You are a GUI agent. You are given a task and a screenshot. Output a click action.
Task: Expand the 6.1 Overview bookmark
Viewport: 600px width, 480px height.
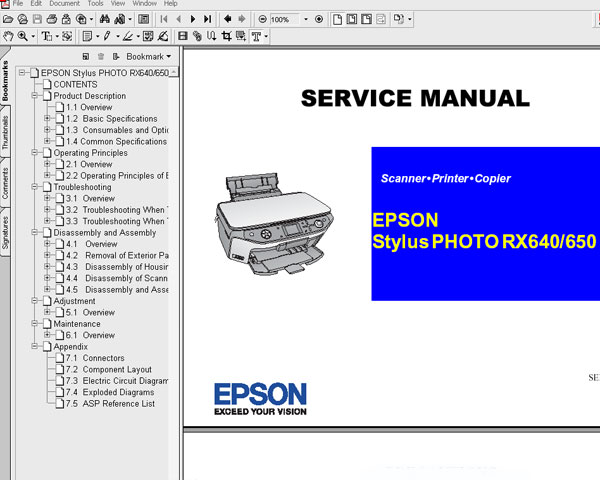click(x=47, y=335)
